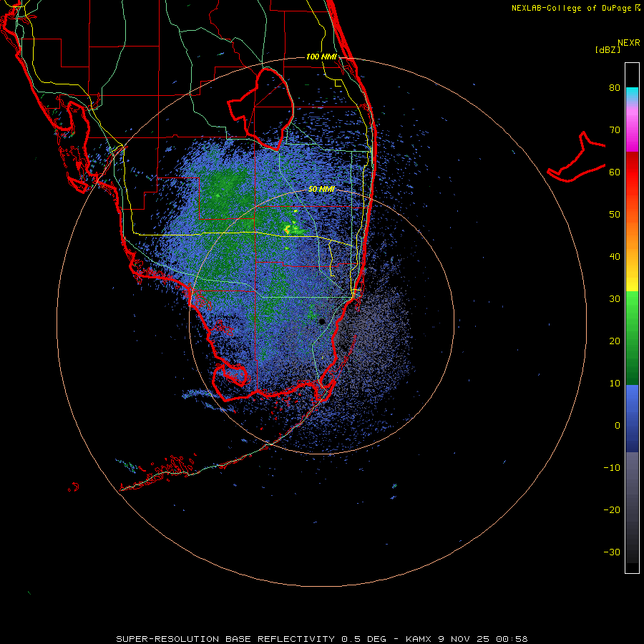Click the 10 value on the dBZ scale
The image size is (644, 644).
615,384
